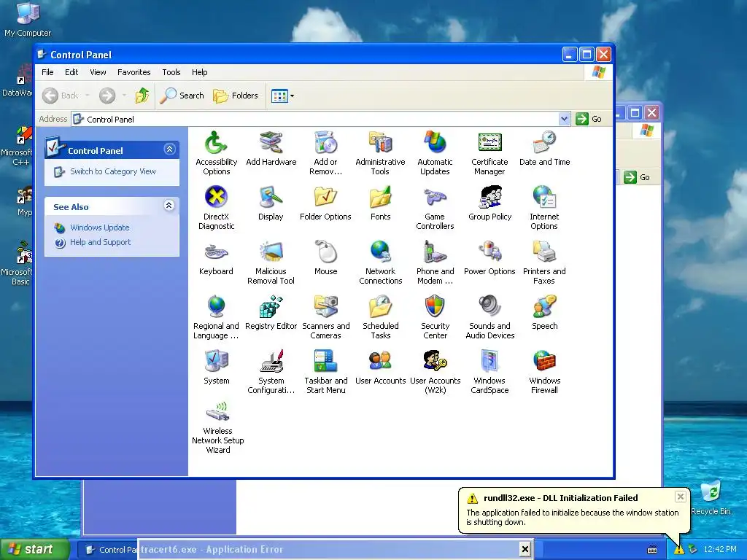Launch Malicious Removal Tool
747x560 pixels.
point(271,262)
